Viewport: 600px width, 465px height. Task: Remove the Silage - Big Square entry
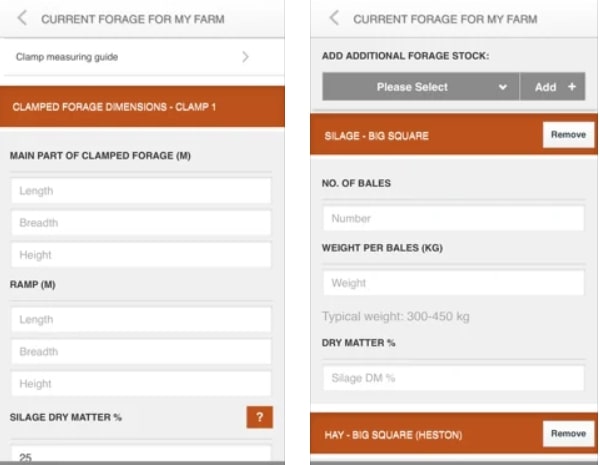[568, 135]
